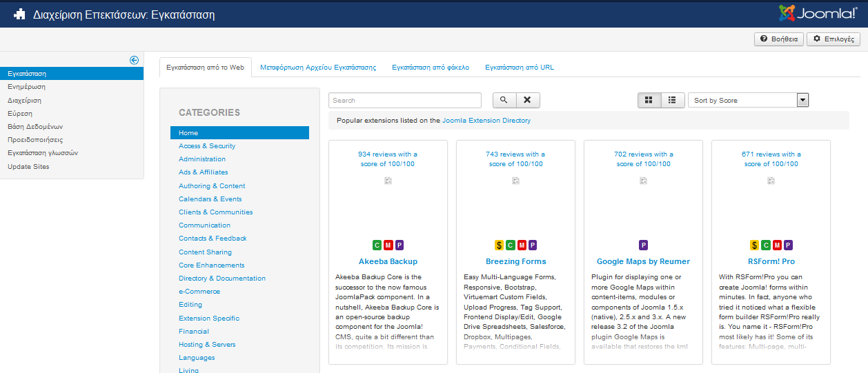The width and height of the screenshot is (868, 373).
Task: Select Content Sharing category
Action: point(206,252)
